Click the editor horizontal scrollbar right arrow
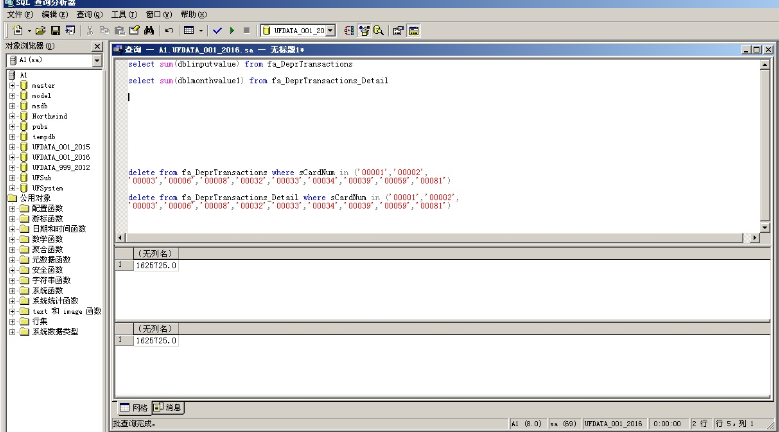The image size is (779, 432). click(x=755, y=238)
